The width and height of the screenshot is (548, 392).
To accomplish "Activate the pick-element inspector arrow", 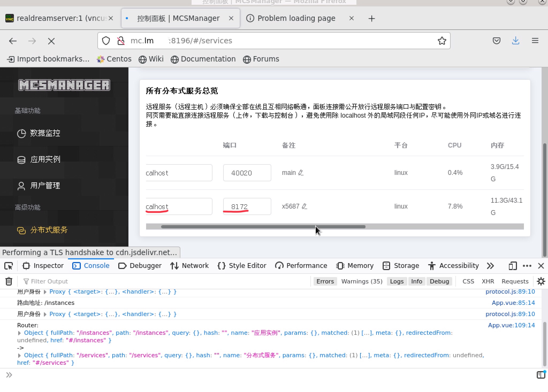I will point(8,266).
